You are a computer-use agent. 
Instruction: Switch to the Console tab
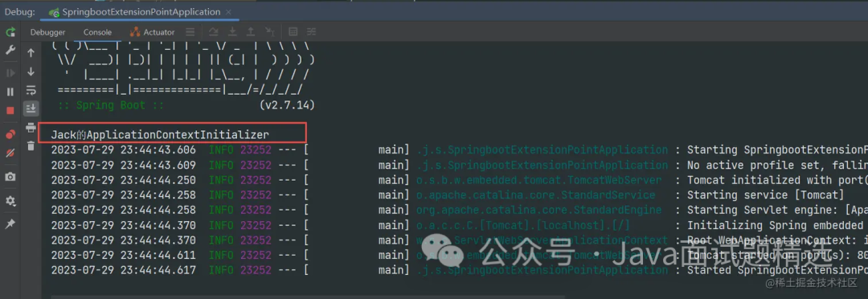click(97, 32)
